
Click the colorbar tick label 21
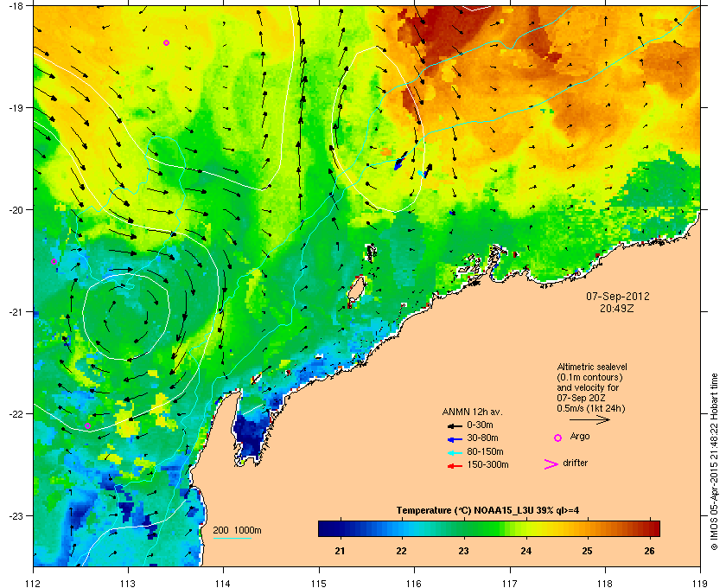pos(341,551)
